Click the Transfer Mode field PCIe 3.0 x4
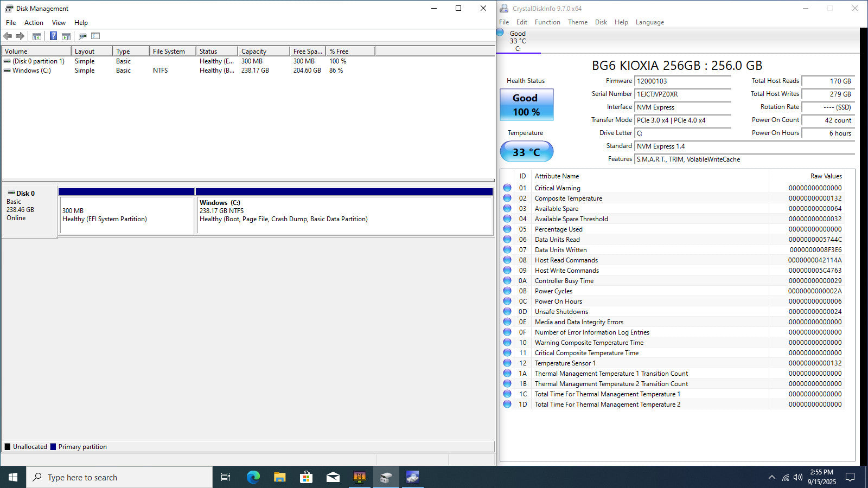The height and width of the screenshot is (488, 868). pyautogui.click(x=682, y=120)
